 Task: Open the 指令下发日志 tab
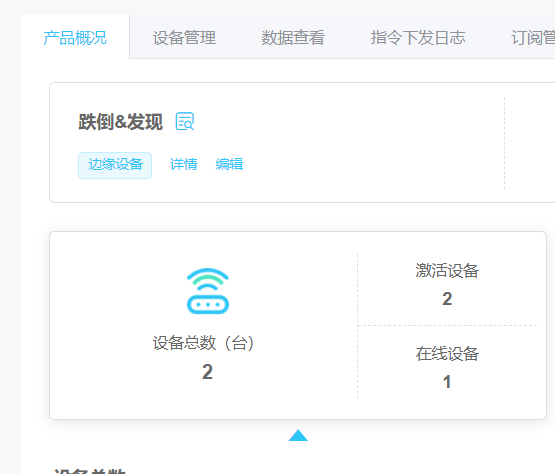click(418, 38)
